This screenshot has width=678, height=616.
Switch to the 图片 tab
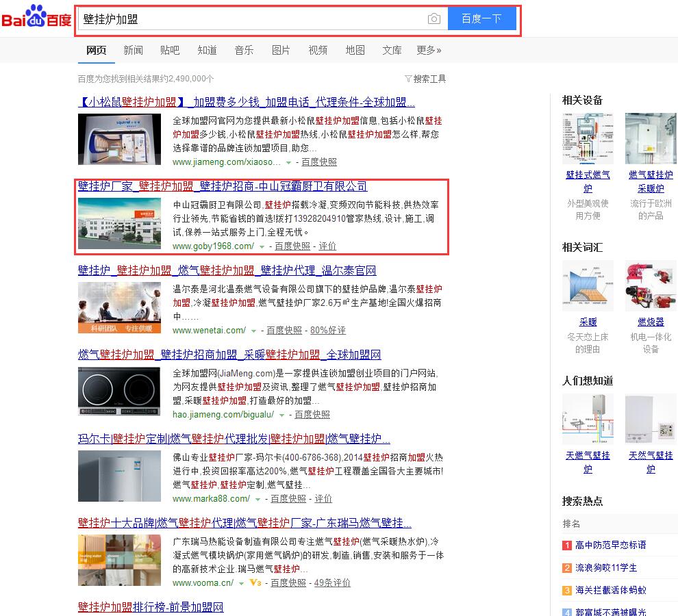[x=281, y=50]
